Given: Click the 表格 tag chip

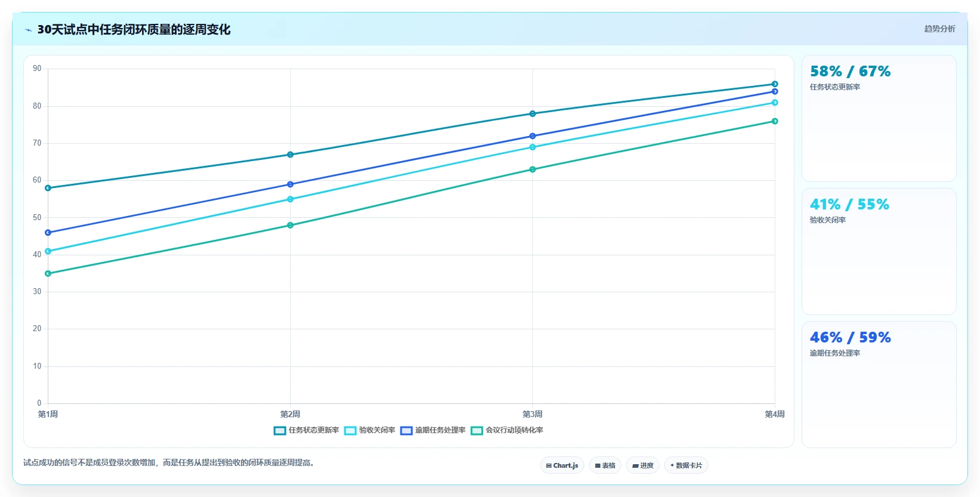Looking at the screenshot, I should 605,465.
